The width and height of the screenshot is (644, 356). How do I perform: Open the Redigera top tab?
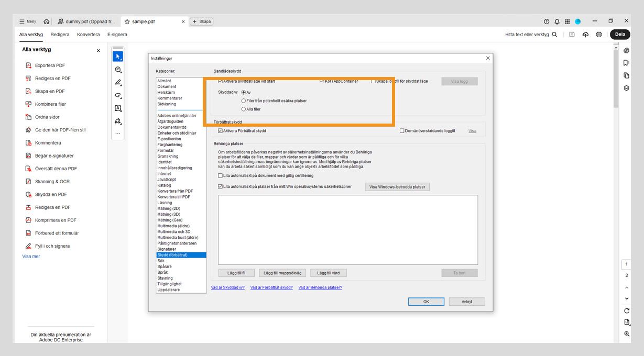pos(60,35)
